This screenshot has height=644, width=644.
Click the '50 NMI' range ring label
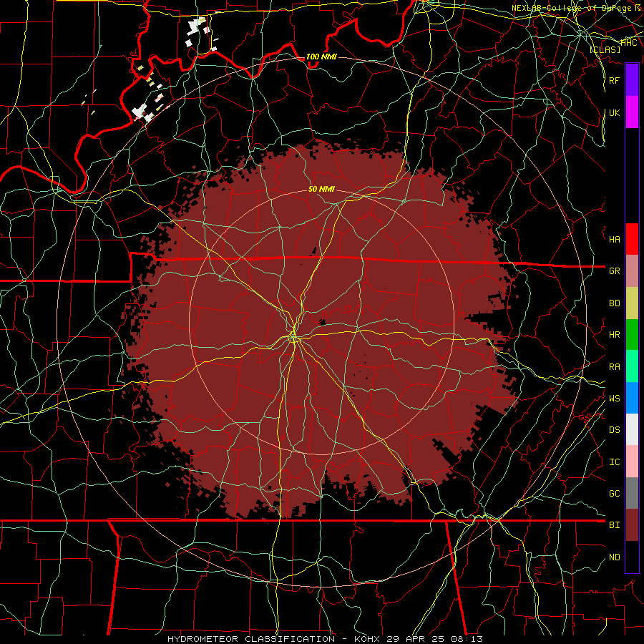click(x=321, y=189)
